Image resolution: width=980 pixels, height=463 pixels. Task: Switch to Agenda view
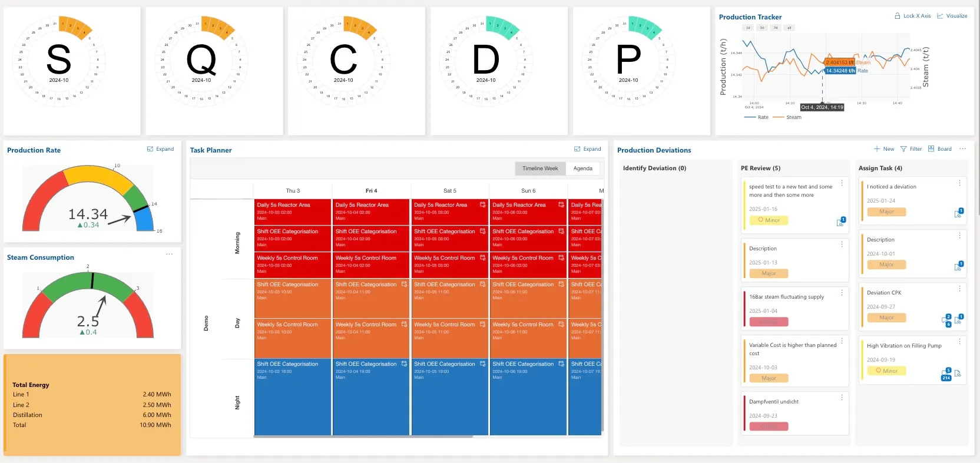pos(583,168)
